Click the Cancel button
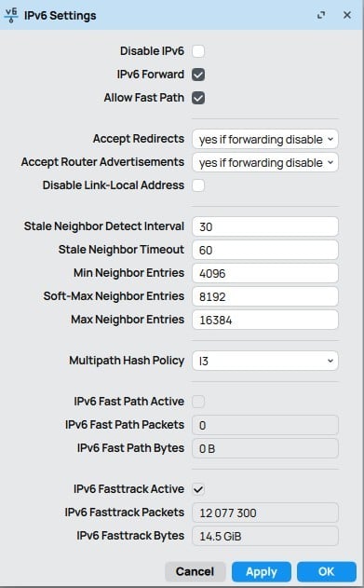The width and height of the screenshot is (364, 588). point(195,571)
